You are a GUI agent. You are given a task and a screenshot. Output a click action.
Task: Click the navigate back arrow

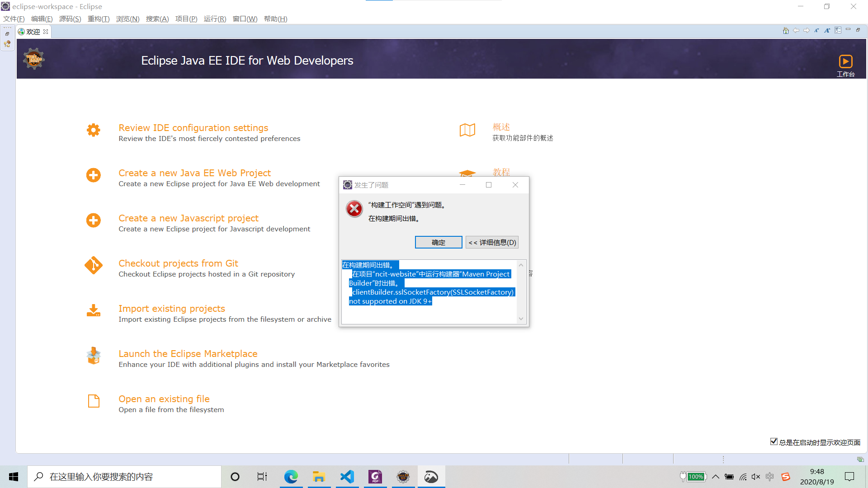tap(796, 31)
